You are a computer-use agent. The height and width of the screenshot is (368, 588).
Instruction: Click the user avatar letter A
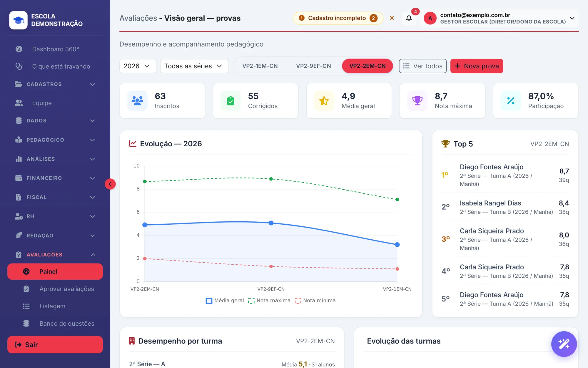tap(430, 18)
